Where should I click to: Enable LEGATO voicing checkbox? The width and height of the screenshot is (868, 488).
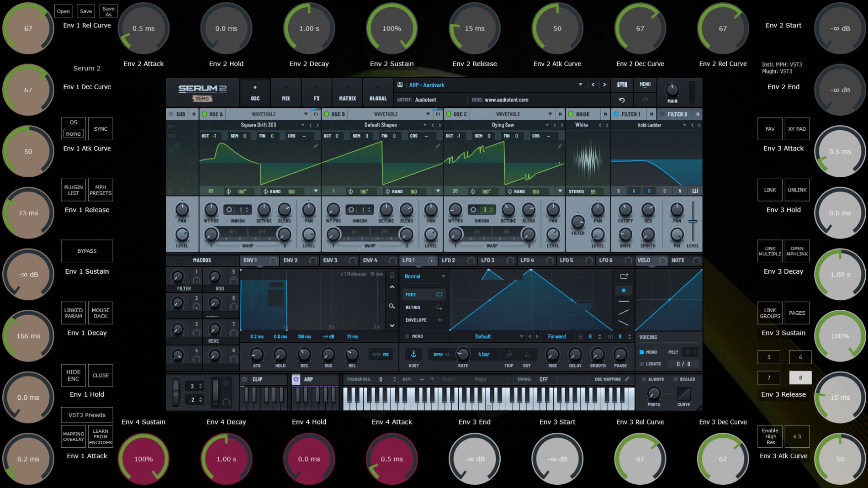[x=642, y=364]
